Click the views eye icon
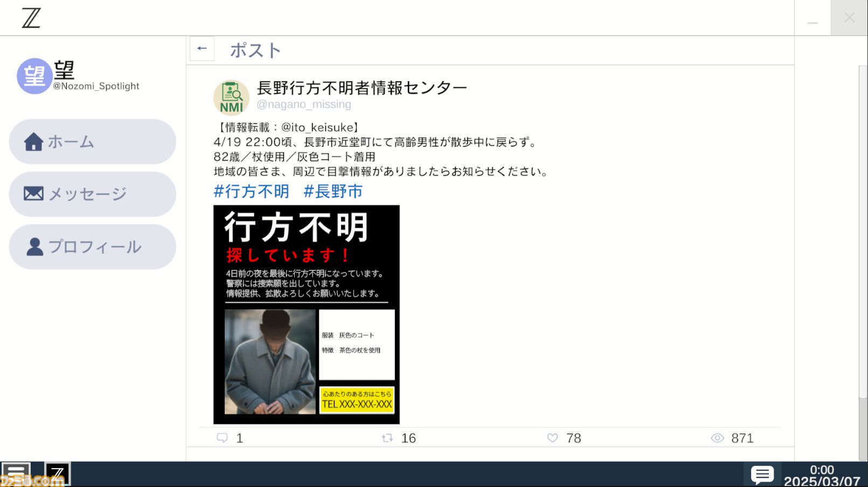The width and height of the screenshot is (868, 487). coord(717,438)
